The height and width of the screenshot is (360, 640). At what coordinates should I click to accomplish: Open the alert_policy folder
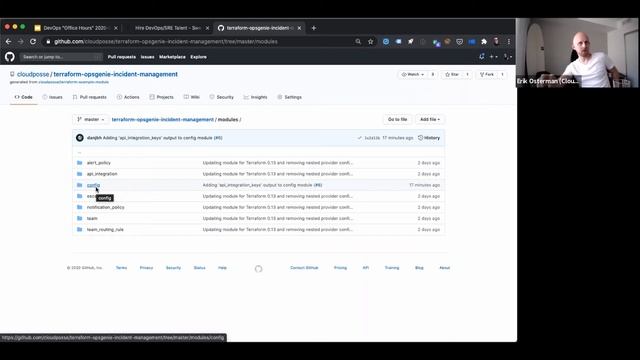click(99, 163)
